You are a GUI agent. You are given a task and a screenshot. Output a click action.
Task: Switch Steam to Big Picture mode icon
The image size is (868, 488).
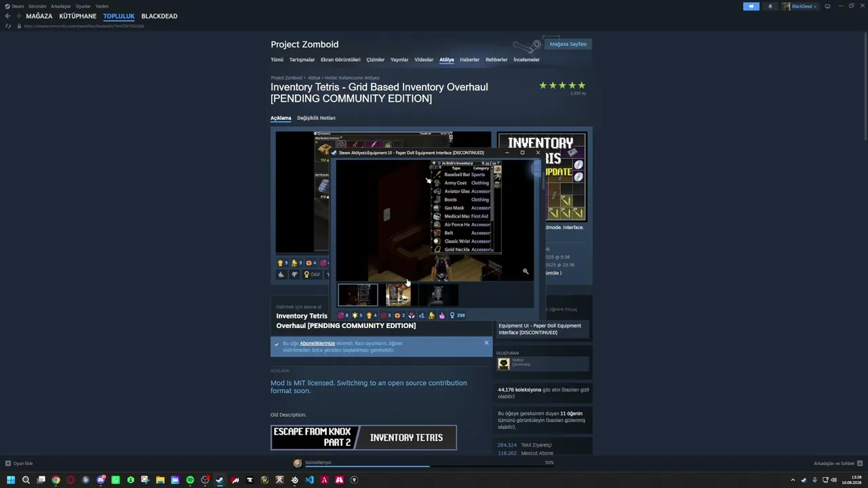pyautogui.click(x=827, y=6)
